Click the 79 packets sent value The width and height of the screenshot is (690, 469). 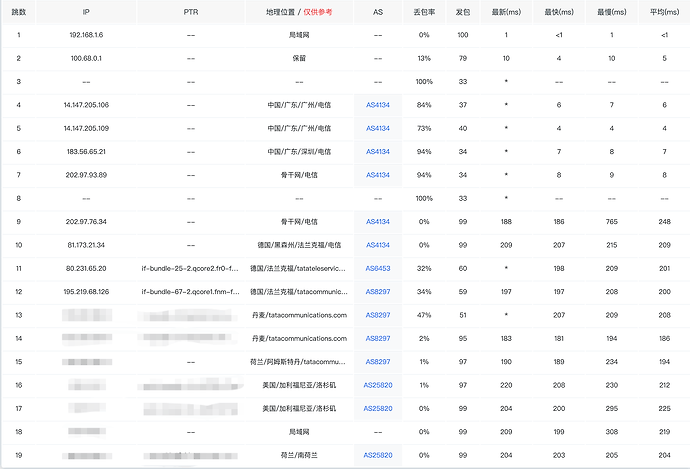[462, 58]
